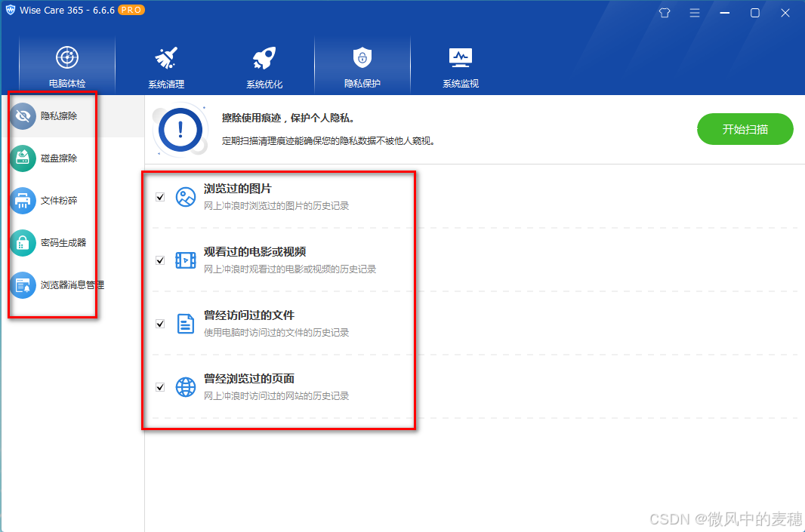Viewport: 805px width, 532px height.
Task: Select the 文件粉碎 sidebar label
Action: coord(59,200)
